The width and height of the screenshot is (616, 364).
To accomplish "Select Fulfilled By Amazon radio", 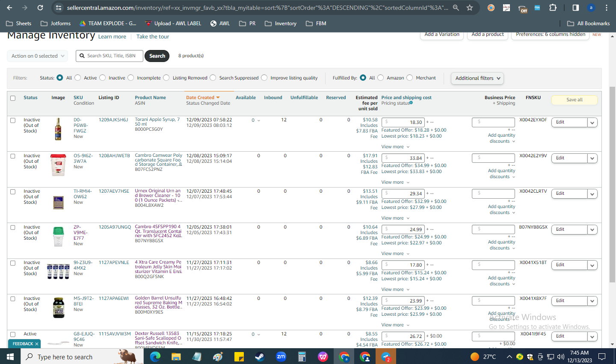I will [380, 78].
